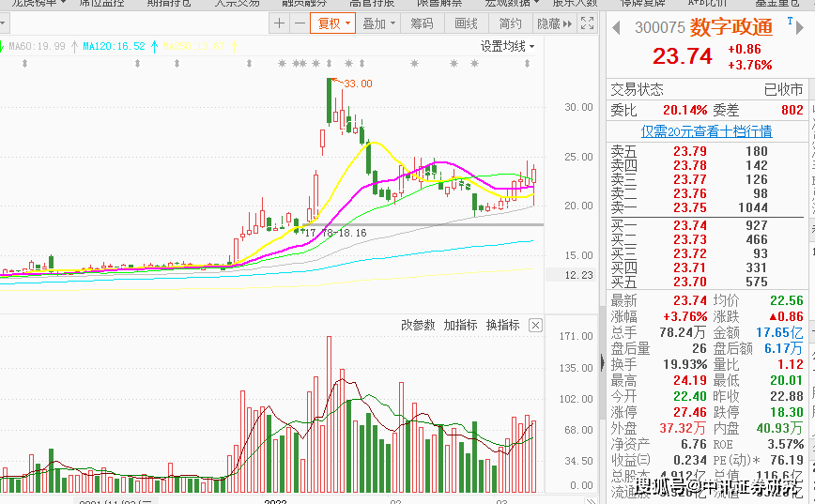The height and width of the screenshot is (504, 815).
Task: Toggle the 画线 drawing tools
Action: click(466, 23)
